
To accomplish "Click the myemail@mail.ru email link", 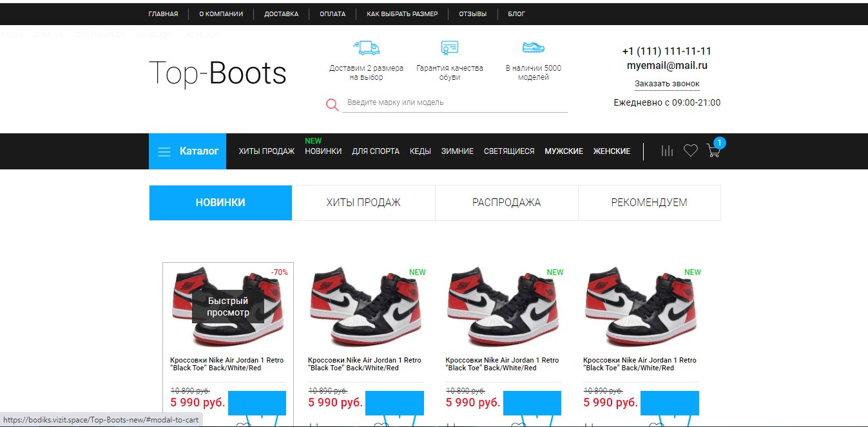I will pyautogui.click(x=667, y=65).
